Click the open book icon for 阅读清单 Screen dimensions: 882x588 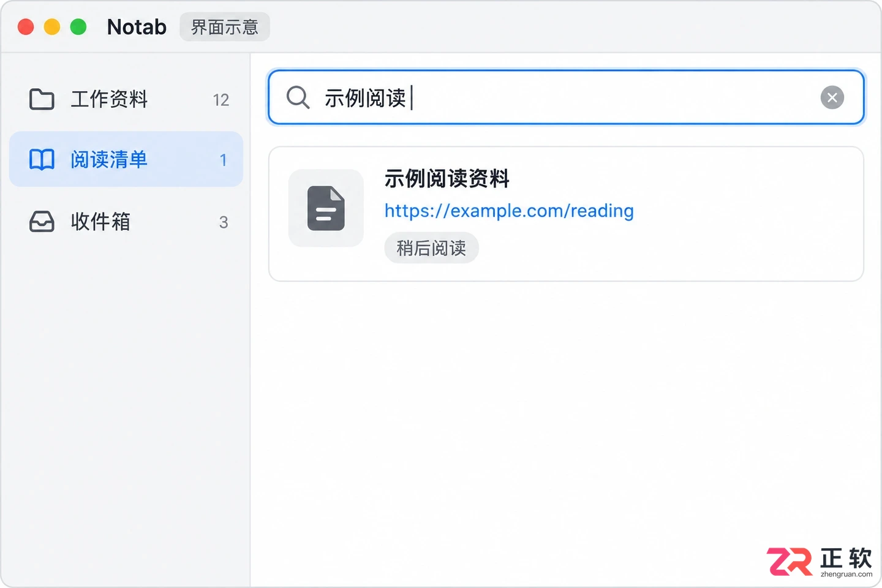point(42,159)
